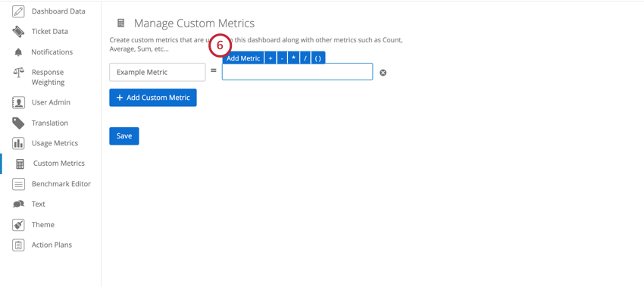This screenshot has height=287, width=644.
Task: Open Dashboard Data pencil icon
Action: [x=18, y=11]
